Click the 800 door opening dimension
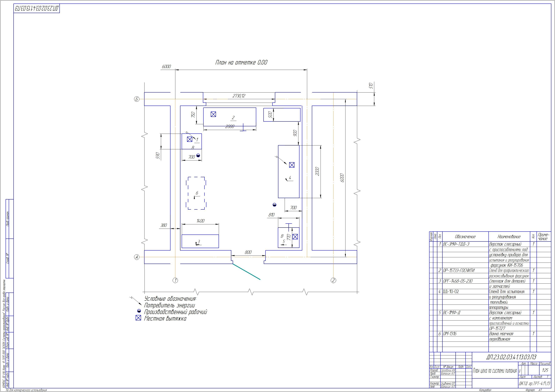 (x=248, y=252)
